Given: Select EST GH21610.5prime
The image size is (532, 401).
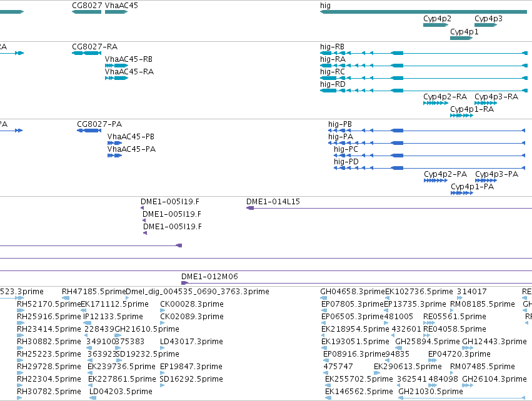Looking at the screenshot, I should tap(118, 335).
